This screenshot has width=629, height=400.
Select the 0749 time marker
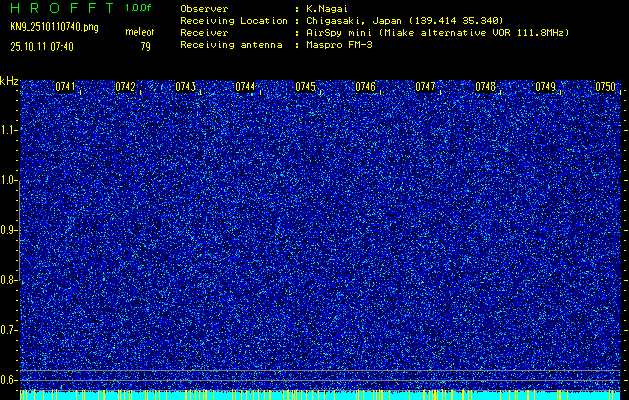pyautogui.click(x=545, y=87)
